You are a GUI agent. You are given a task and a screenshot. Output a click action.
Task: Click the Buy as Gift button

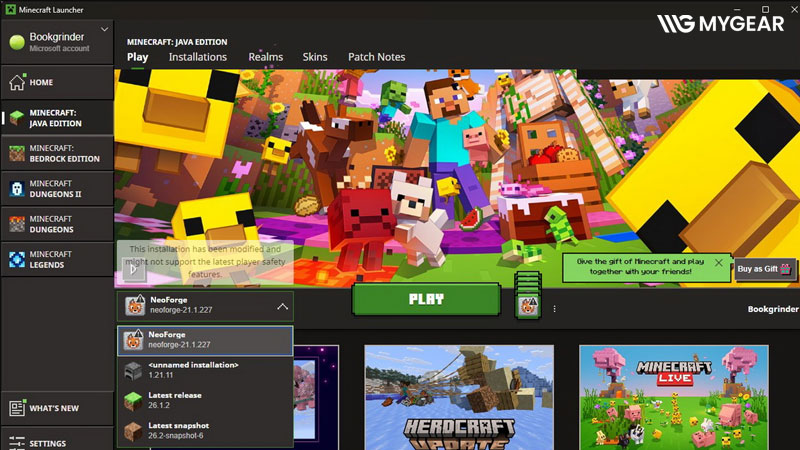coord(764,269)
